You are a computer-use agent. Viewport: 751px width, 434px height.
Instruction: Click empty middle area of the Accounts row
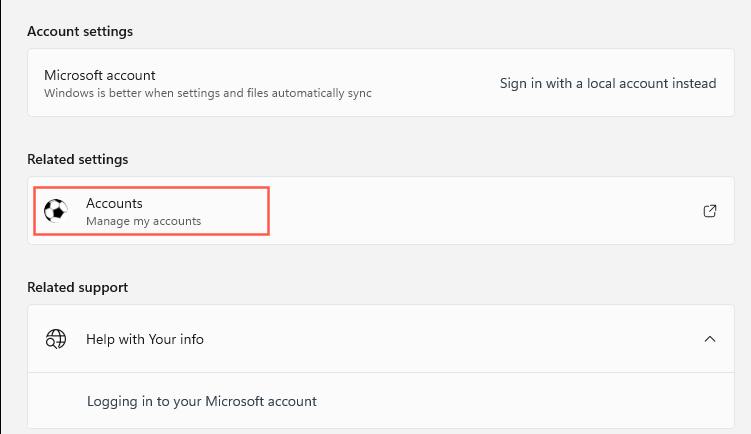[x=480, y=211]
